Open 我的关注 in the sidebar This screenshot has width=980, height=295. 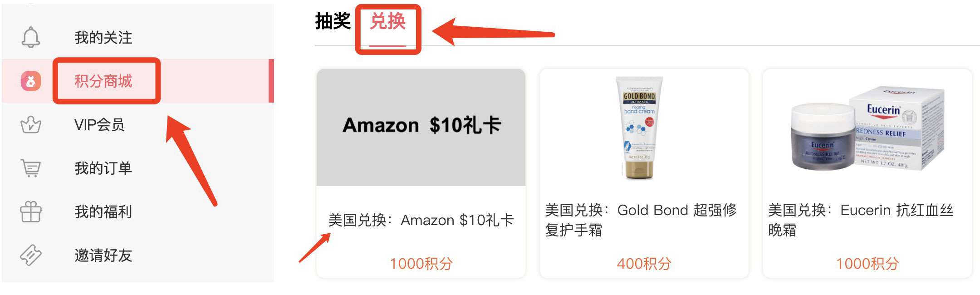coord(138,37)
